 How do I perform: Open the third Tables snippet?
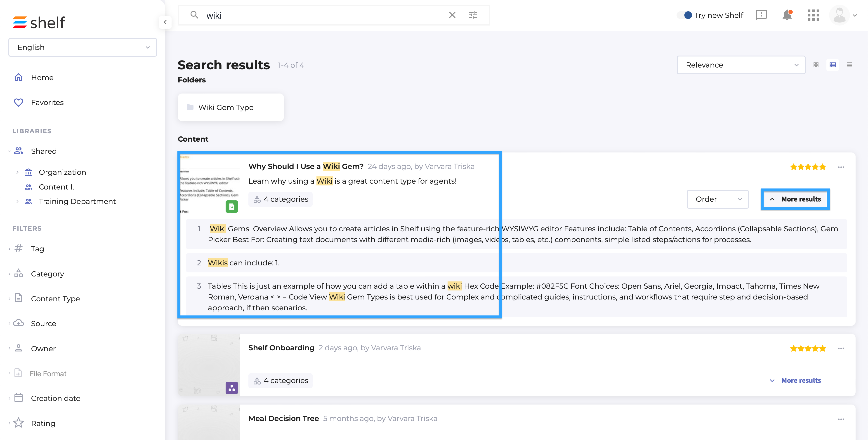pos(516,297)
